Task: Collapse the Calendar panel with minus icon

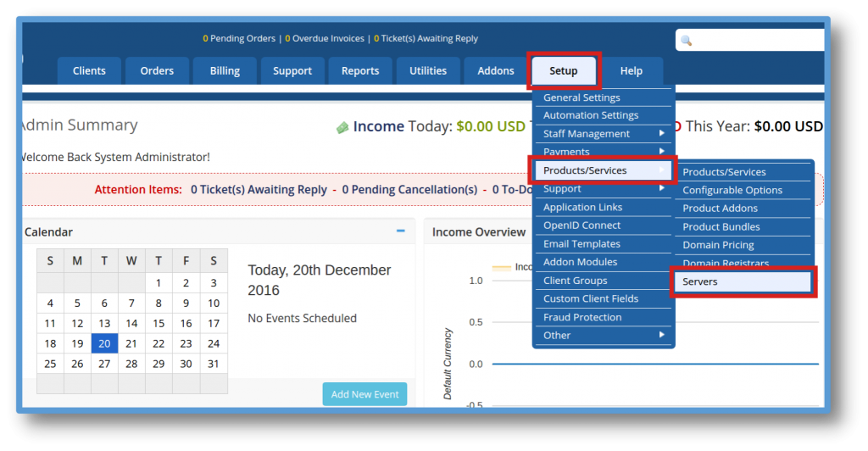Action: point(401,231)
